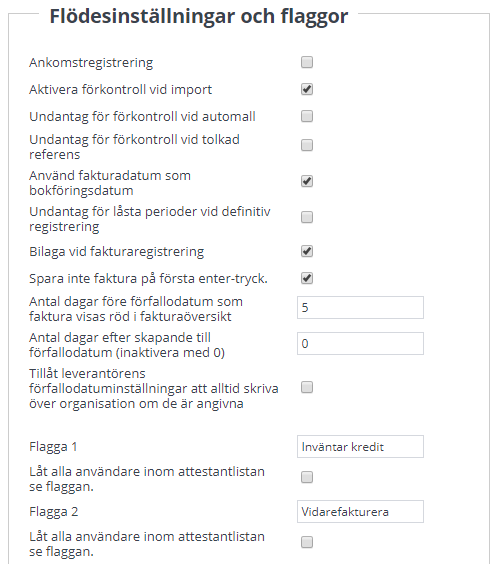Toggle Spara inte faktura på första enter-tryck
This screenshot has width=499, height=564.
tap(307, 278)
